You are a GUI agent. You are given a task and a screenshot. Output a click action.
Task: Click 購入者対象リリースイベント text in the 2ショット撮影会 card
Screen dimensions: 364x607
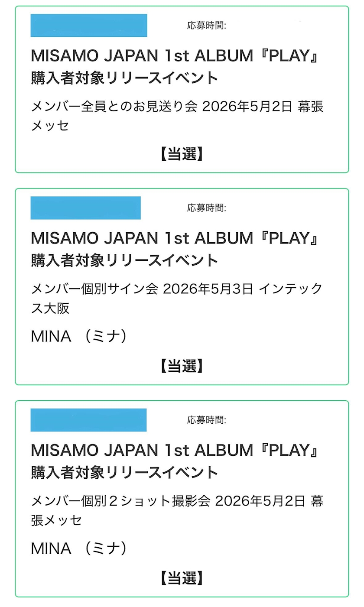pyautogui.click(x=124, y=472)
